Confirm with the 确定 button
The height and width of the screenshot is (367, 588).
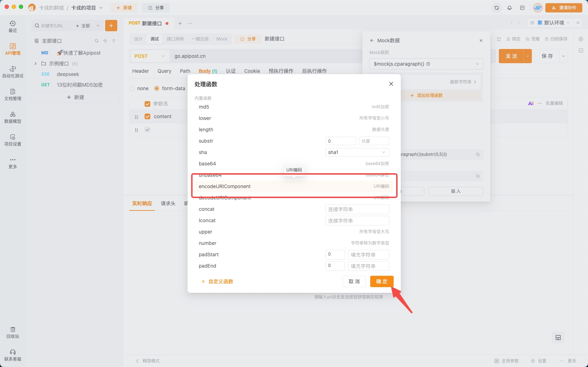click(382, 281)
